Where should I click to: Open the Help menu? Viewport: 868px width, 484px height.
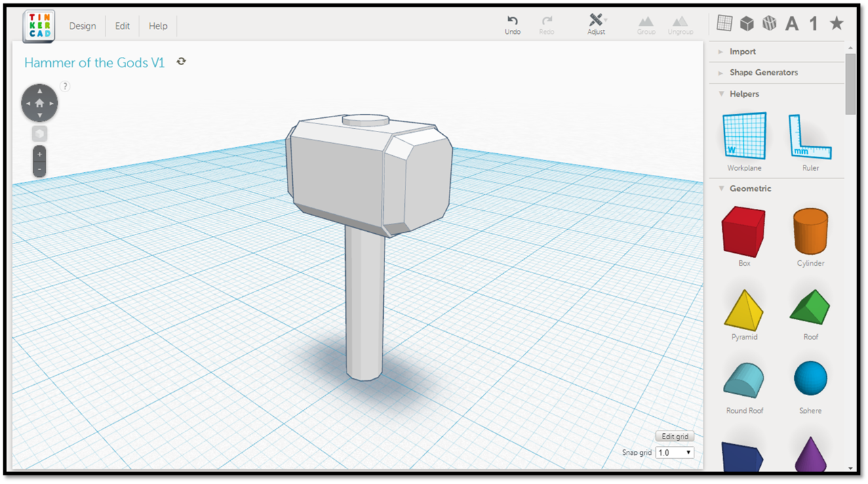[158, 26]
